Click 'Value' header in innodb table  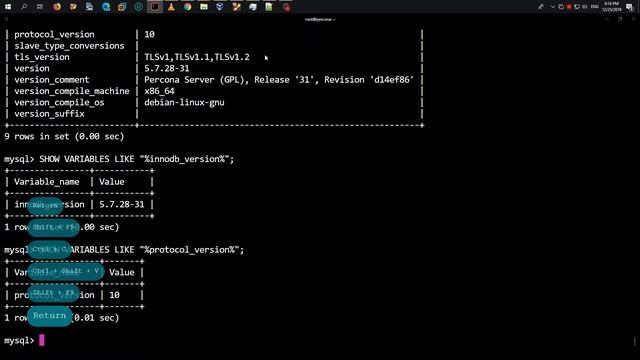[x=111, y=182]
